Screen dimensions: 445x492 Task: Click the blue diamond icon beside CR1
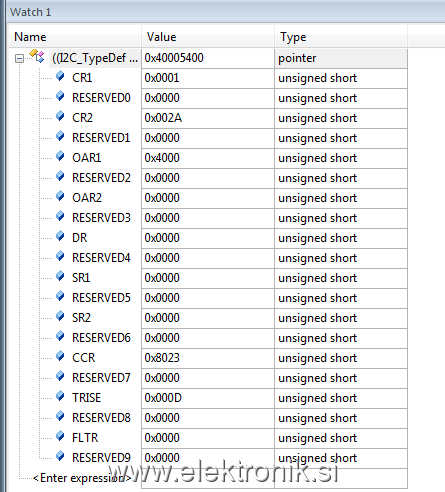point(60,76)
